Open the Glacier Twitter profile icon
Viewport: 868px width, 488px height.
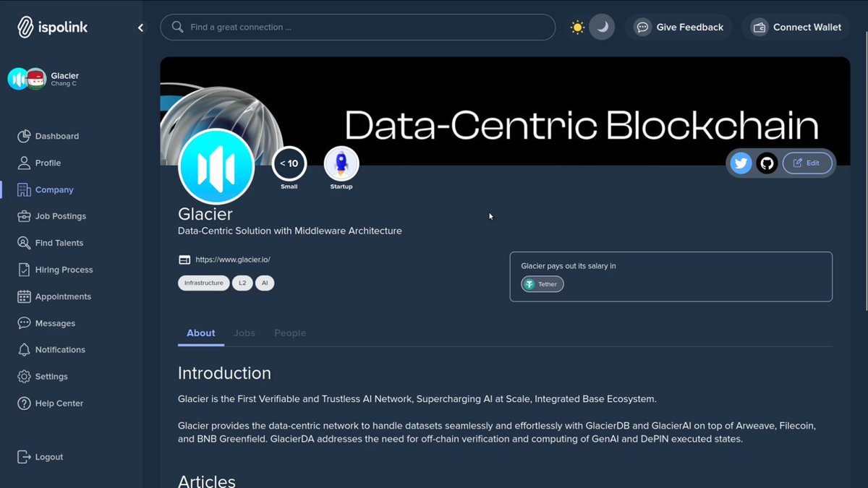tap(741, 163)
